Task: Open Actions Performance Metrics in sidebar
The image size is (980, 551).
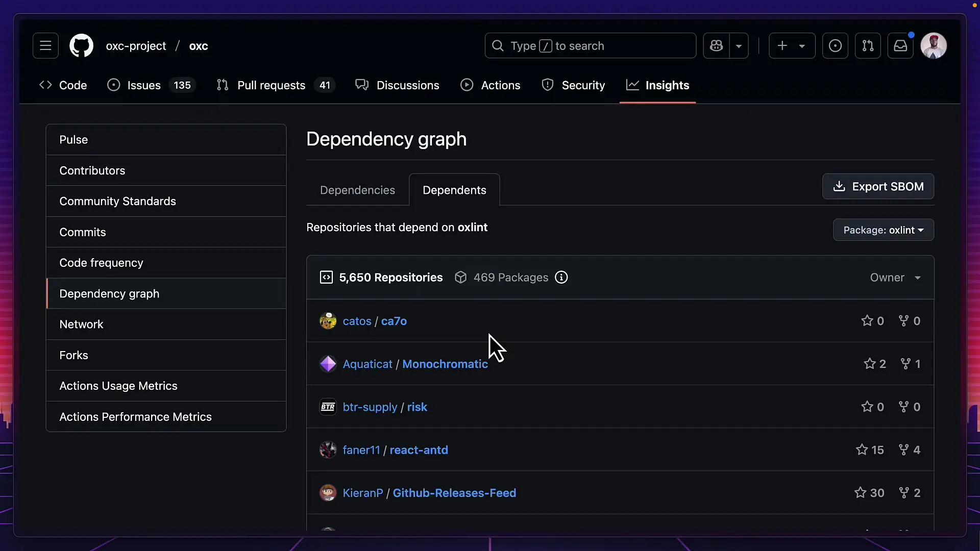Action: pyautogui.click(x=166, y=417)
